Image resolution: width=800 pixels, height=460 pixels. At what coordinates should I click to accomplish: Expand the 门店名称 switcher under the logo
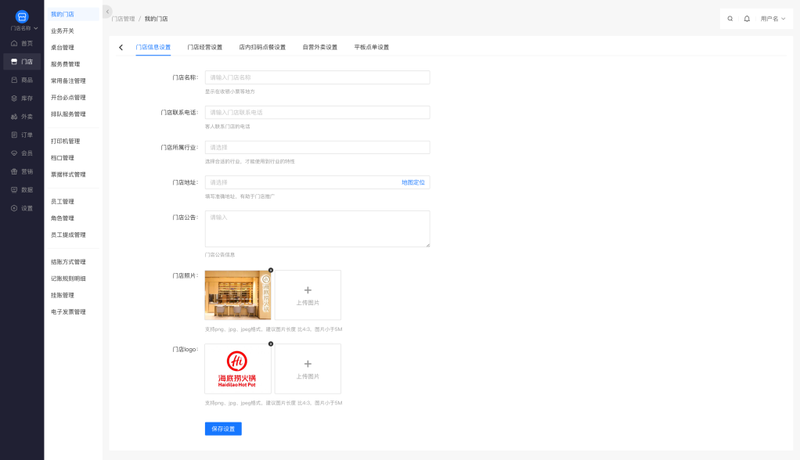pyautogui.click(x=24, y=28)
